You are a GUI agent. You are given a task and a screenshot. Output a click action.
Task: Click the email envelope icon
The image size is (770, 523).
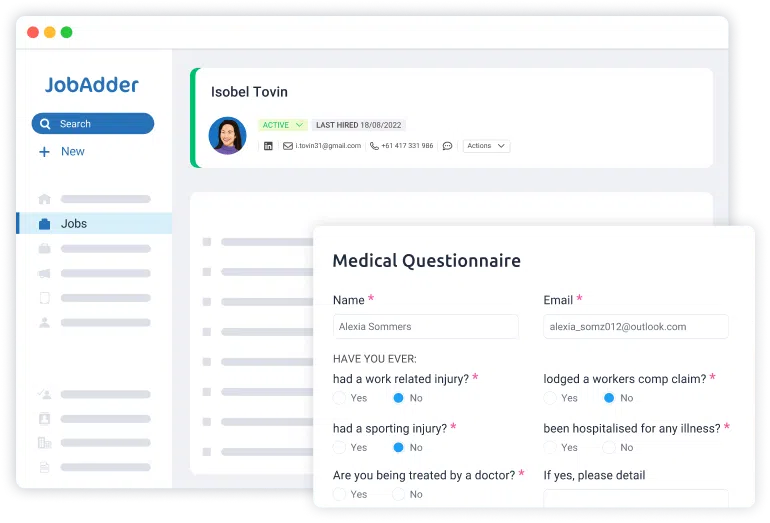288,146
